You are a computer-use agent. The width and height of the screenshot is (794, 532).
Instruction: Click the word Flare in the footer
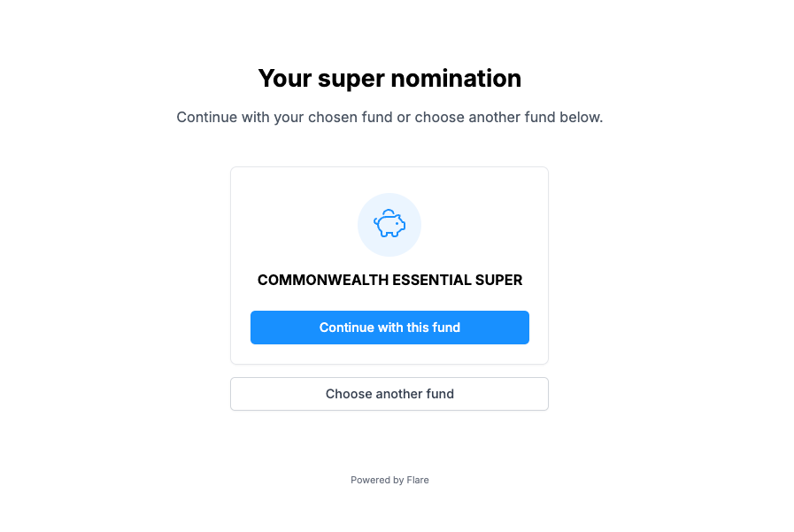click(x=418, y=480)
